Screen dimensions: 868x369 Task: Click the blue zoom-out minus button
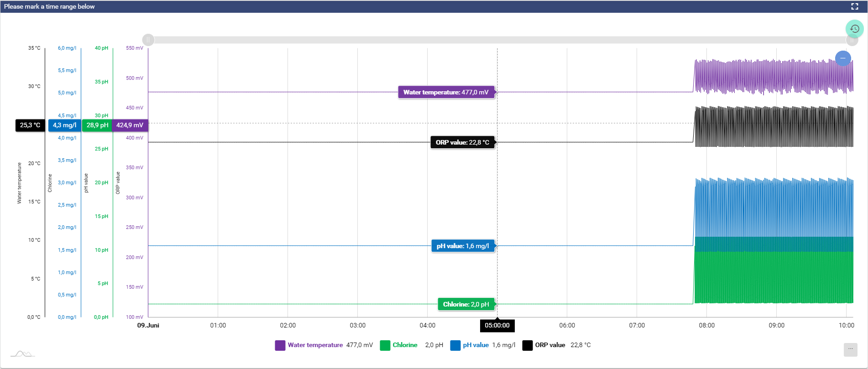[x=842, y=58]
